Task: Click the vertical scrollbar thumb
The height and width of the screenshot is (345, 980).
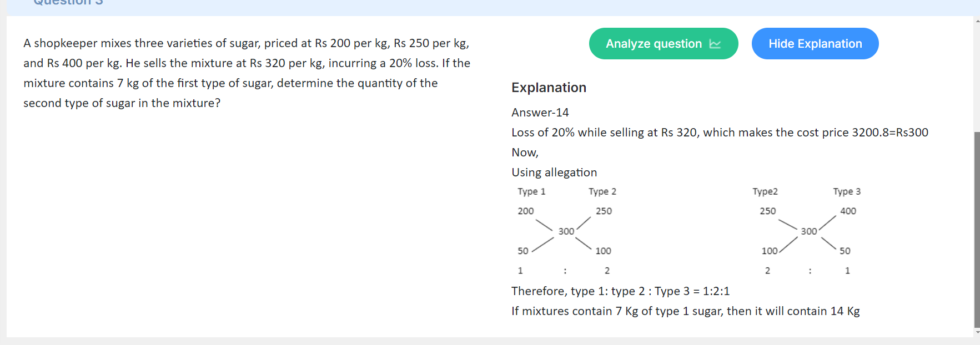Action: pyautogui.click(x=977, y=230)
